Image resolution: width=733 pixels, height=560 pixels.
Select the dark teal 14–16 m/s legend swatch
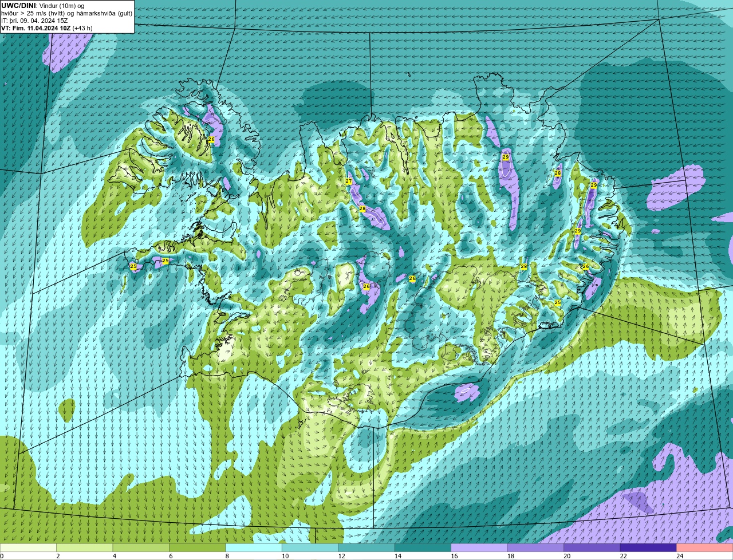click(424, 548)
